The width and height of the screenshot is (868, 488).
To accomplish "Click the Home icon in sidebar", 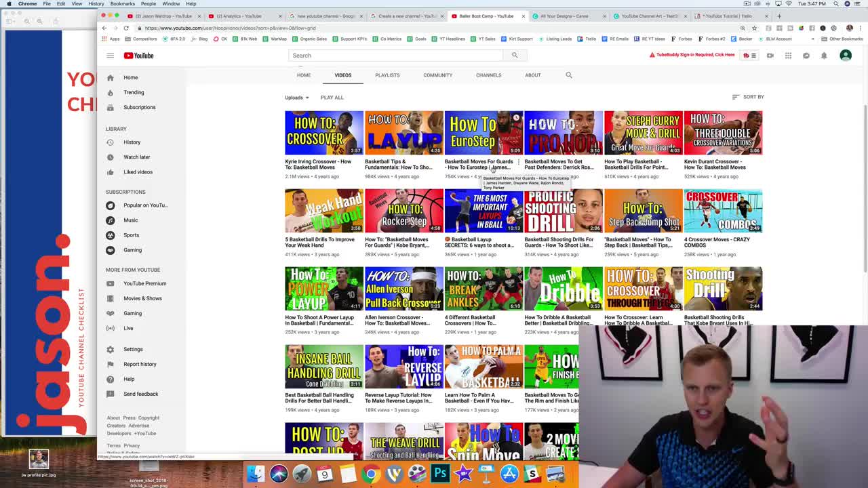I will click(x=110, y=77).
